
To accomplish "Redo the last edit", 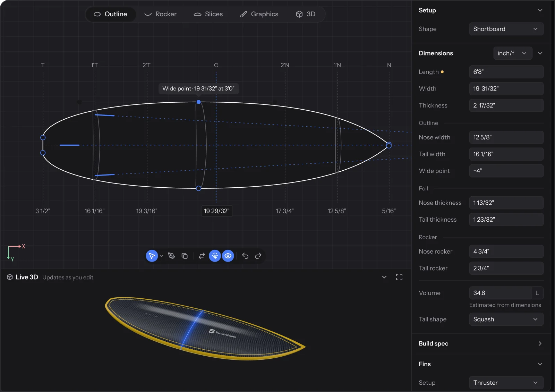I will pyautogui.click(x=258, y=256).
